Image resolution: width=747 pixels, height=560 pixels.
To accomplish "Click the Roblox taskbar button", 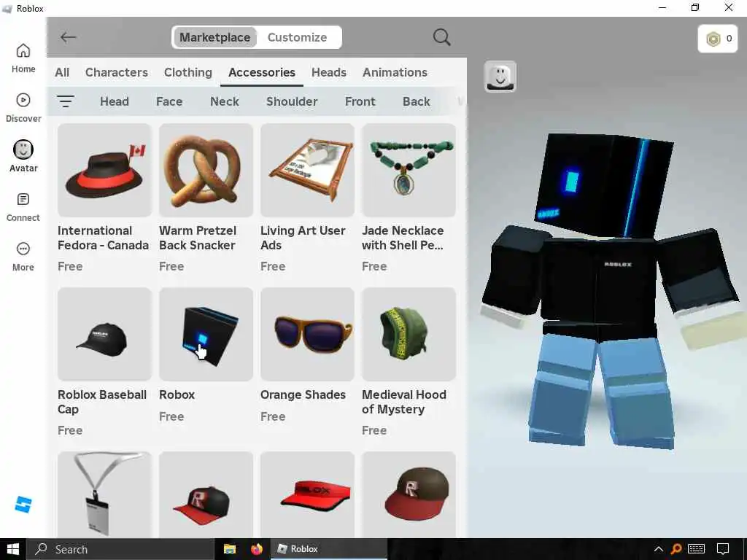I will tap(329, 549).
